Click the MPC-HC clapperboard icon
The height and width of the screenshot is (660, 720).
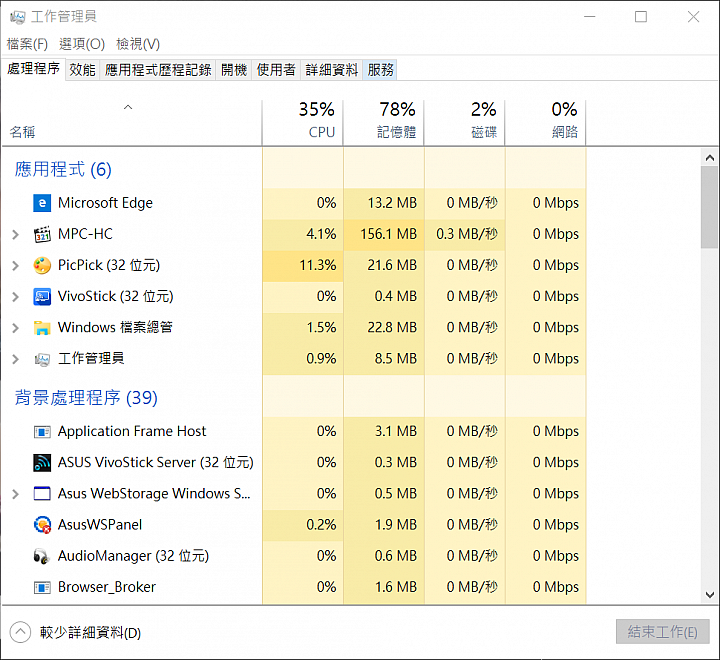[x=42, y=234]
